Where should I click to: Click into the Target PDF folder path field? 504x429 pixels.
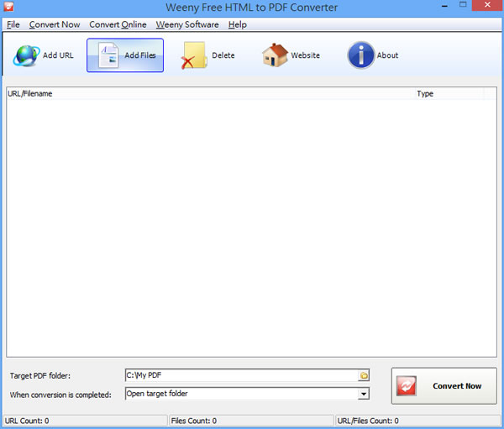click(x=239, y=375)
